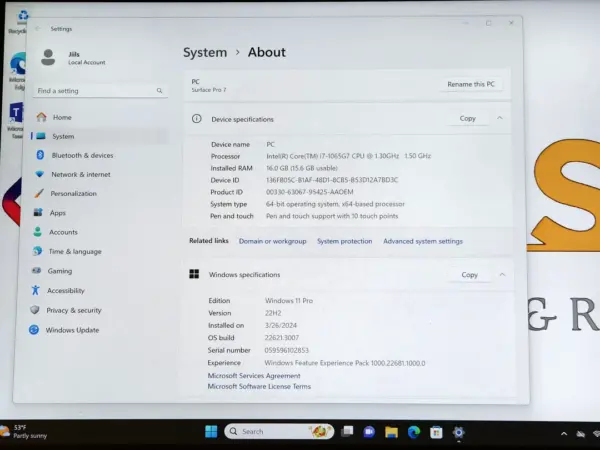Viewport: 600px width, 450px height.
Task: Click the Device specifications info icon
Action: pos(197,119)
